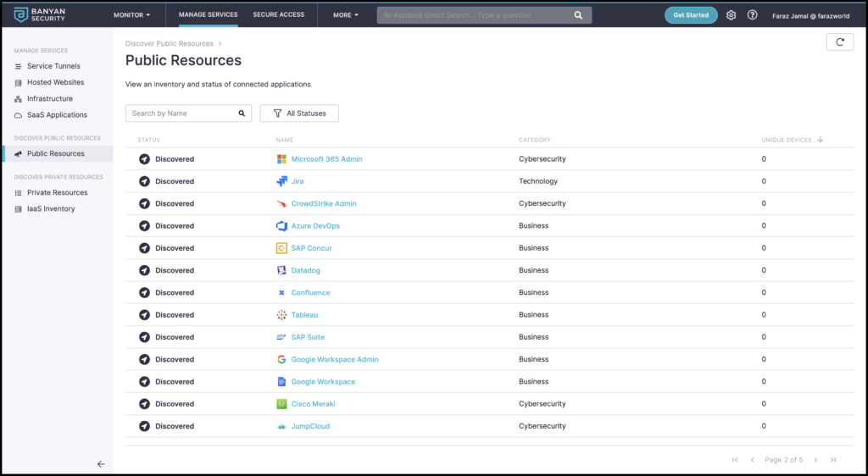Screen dimensions: 868x476
Task: Open the More dropdown menu
Action: 346,15
